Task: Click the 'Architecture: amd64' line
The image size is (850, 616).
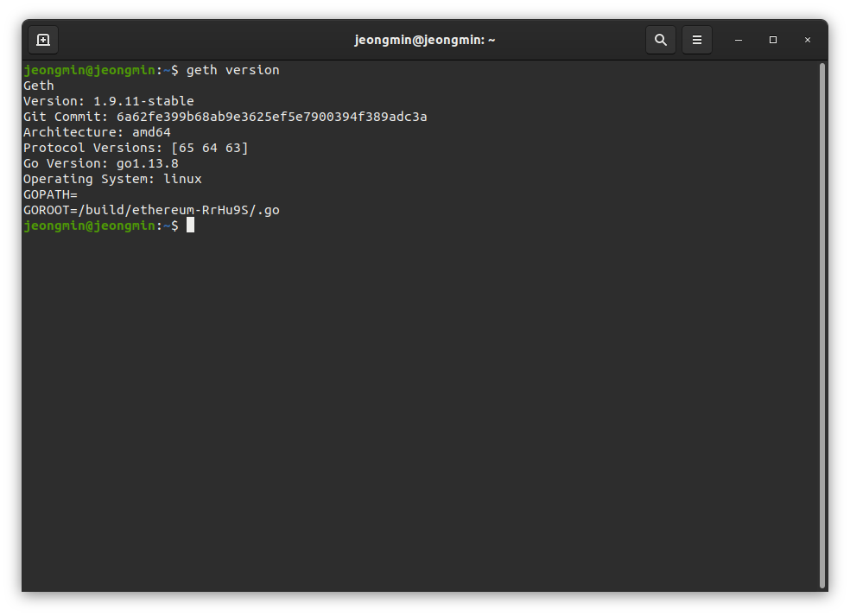Action: click(x=97, y=132)
